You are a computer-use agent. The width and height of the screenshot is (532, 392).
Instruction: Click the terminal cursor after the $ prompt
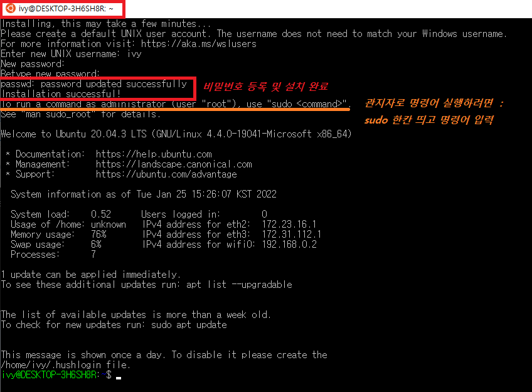coord(119,377)
